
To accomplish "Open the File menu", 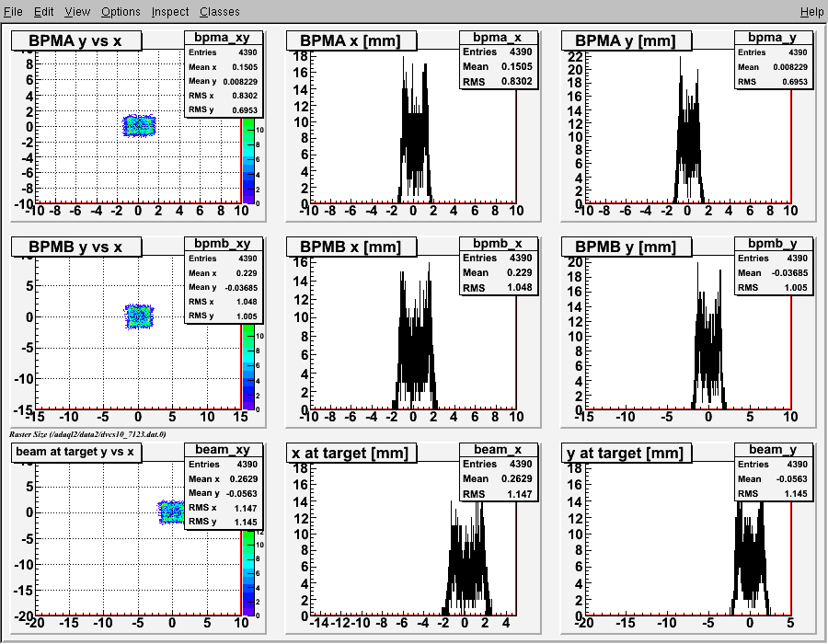I will 13,11.
